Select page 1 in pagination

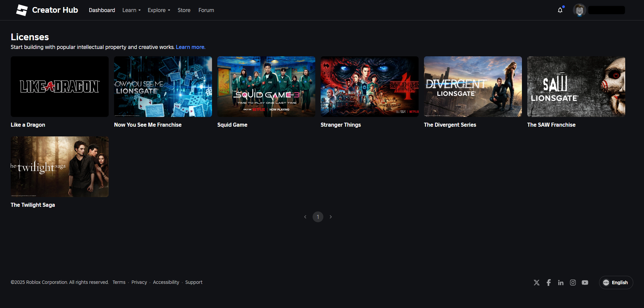318,217
